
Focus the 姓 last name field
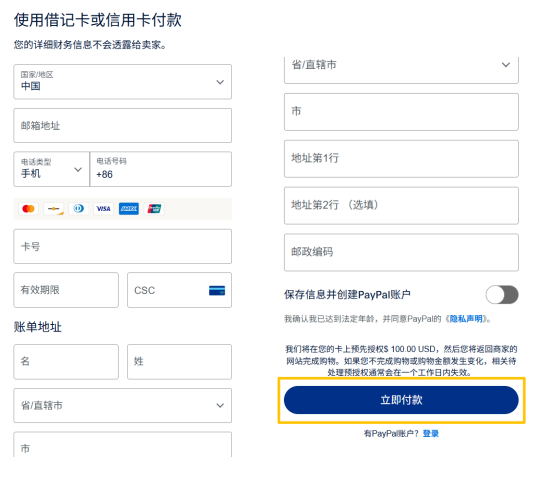coord(179,362)
